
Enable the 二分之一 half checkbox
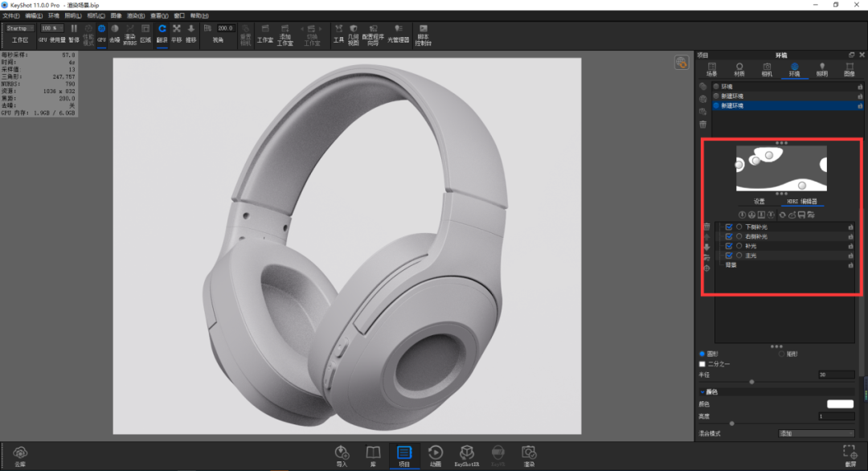[702, 364]
